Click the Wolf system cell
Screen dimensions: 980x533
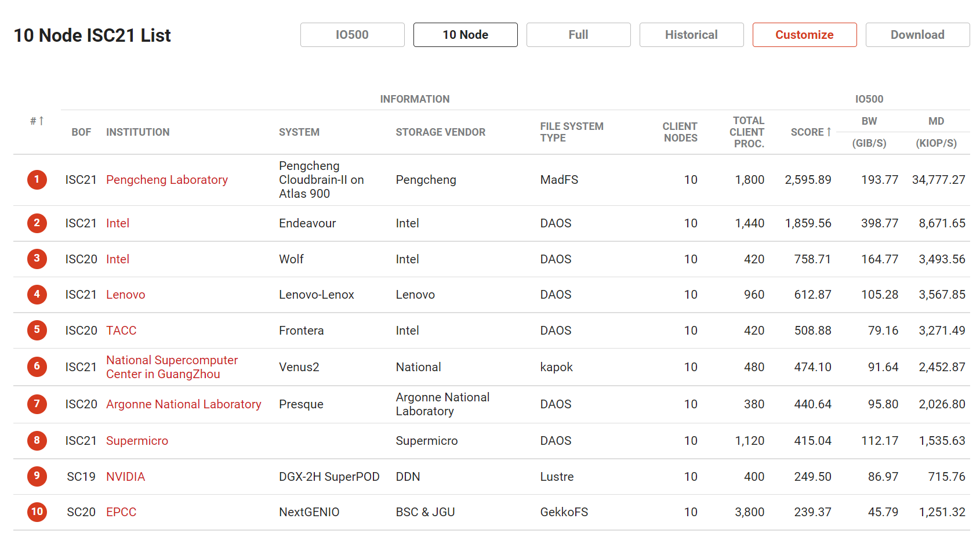292,259
